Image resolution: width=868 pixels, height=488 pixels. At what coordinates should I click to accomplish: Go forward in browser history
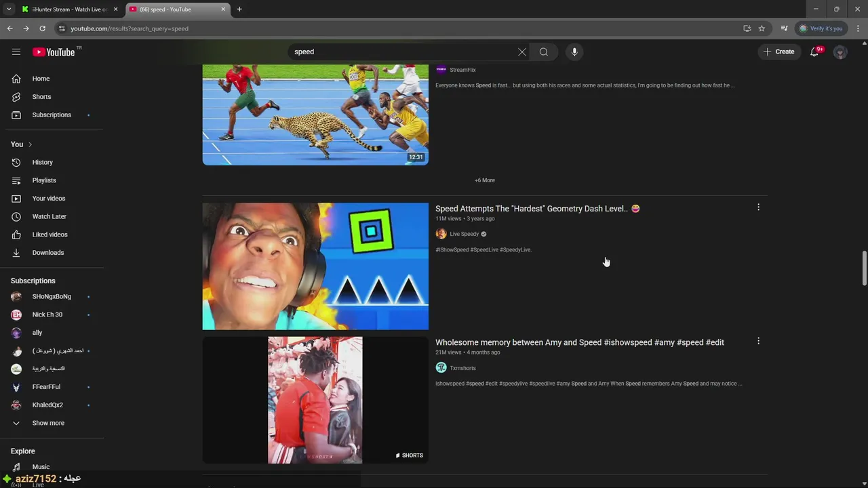coord(26,28)
